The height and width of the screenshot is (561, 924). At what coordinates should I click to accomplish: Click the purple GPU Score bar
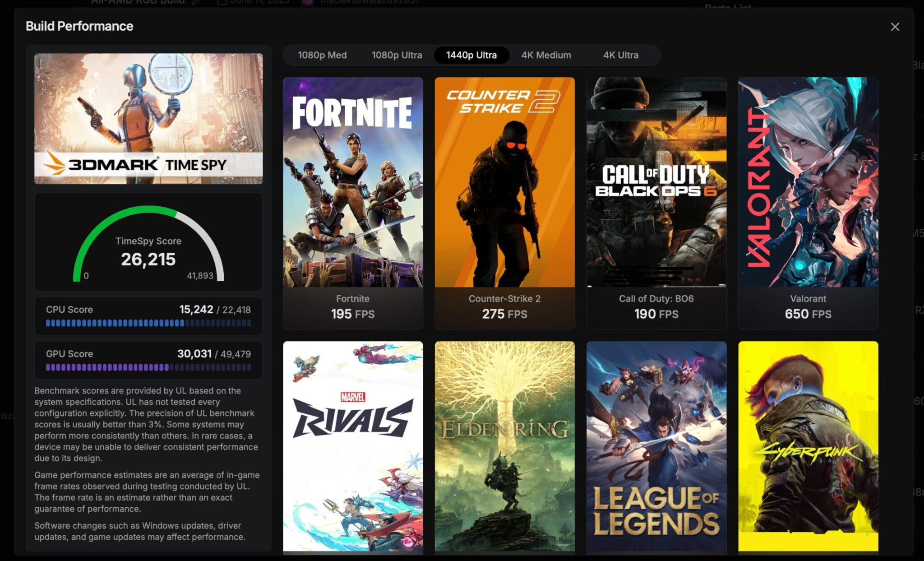[x=148, y=367]
